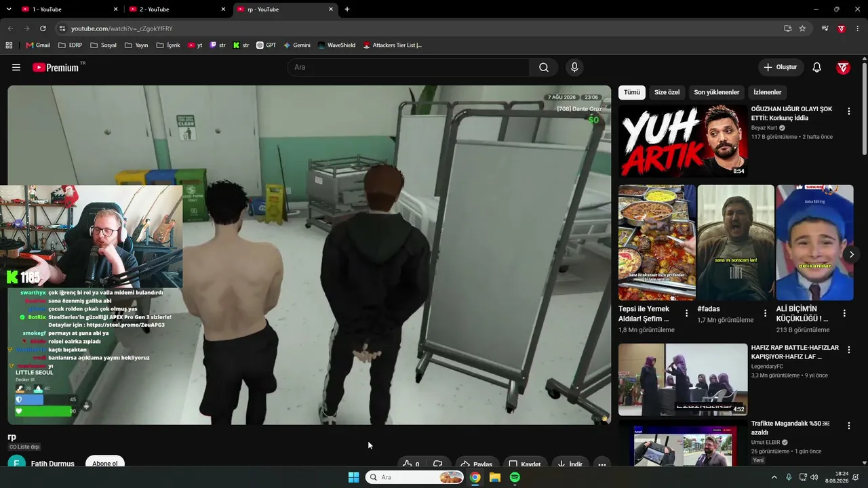Go back in browser history
This screenshot has width=868, height=488.
(10, 28)
